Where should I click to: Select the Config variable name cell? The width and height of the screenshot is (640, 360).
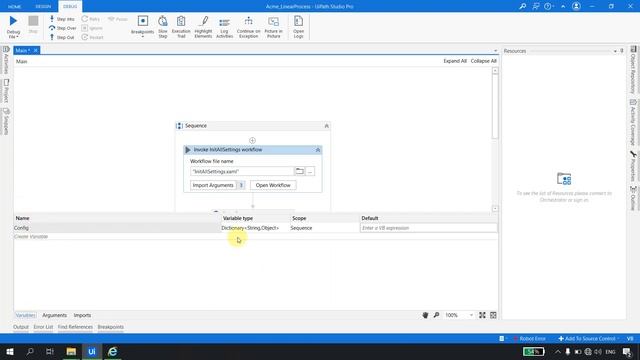click(x=117, y=228)
